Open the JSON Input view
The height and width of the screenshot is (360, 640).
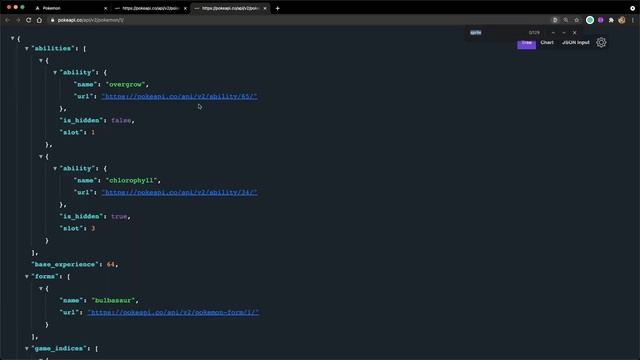tap(576, 42)
